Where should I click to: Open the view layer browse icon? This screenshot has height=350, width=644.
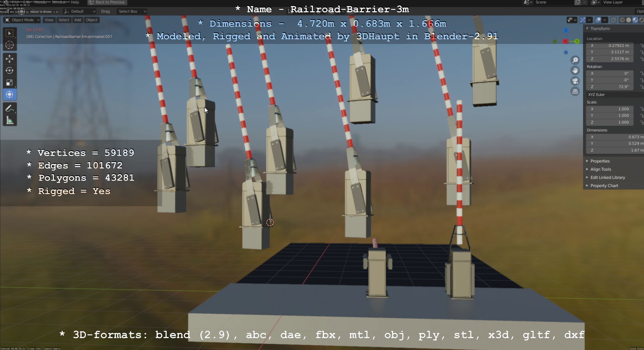[596, 2]
